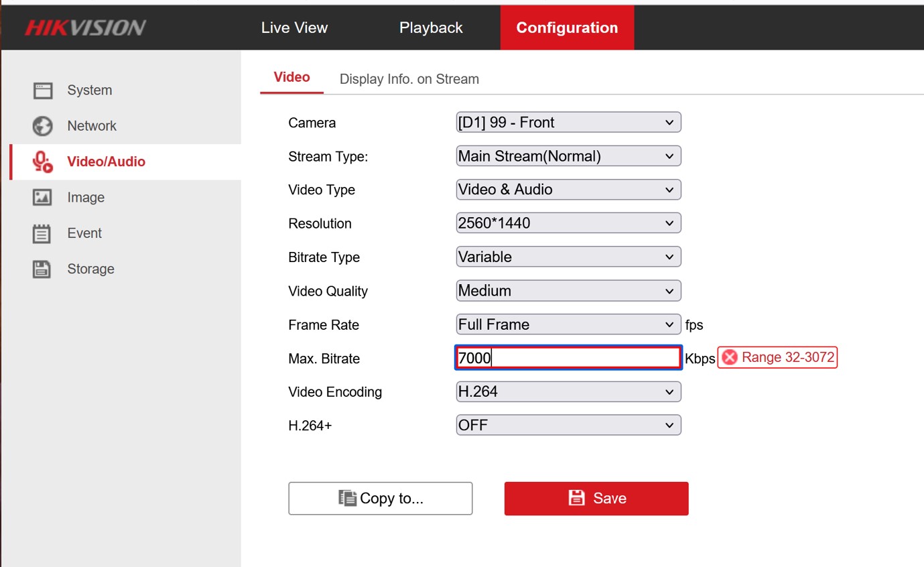Click the Event notepad icon

[x=42, y=233]
